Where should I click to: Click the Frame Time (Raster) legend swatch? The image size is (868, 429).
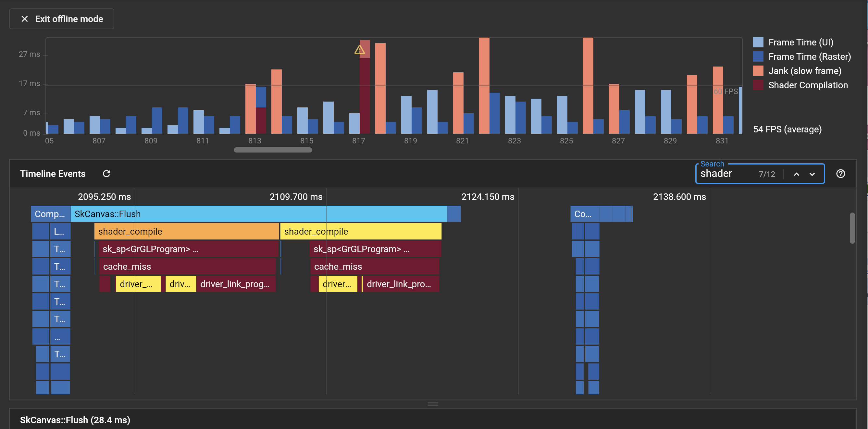(758, 56)
